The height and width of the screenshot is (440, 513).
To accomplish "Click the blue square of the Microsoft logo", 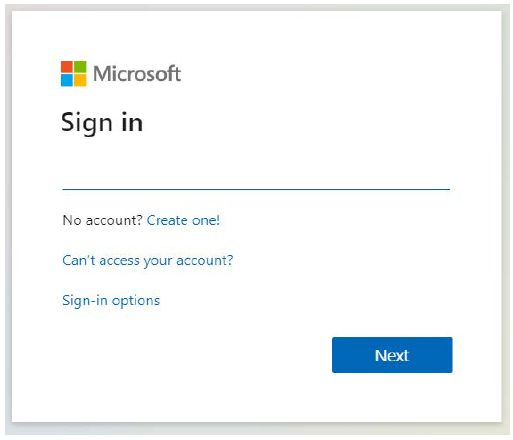I will click(67, 80).
